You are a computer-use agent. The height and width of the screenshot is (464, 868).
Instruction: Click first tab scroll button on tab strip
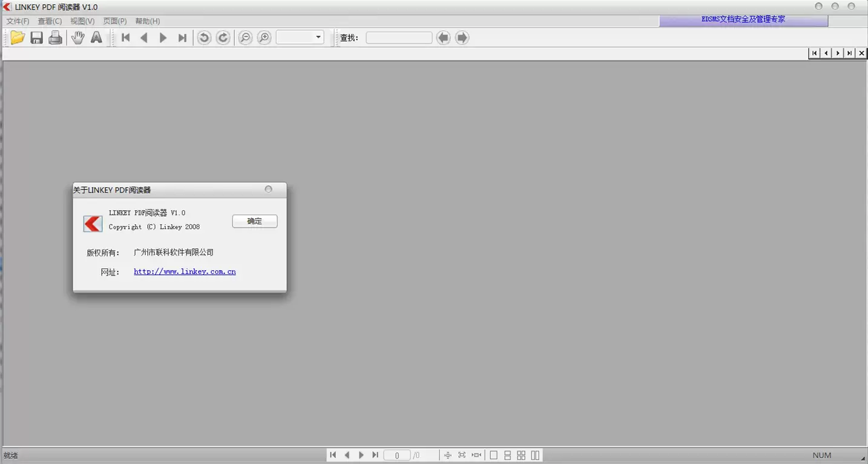(815, 53)
